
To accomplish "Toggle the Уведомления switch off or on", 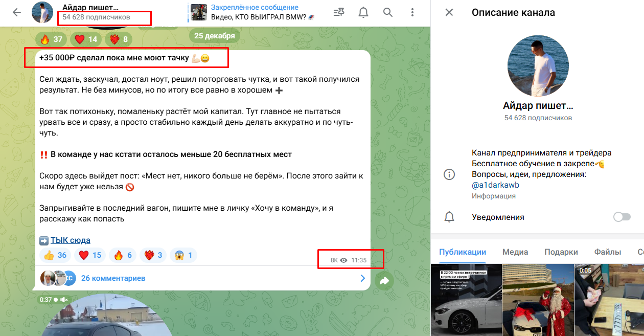I will pyautogui.click(x=622, y=217).
